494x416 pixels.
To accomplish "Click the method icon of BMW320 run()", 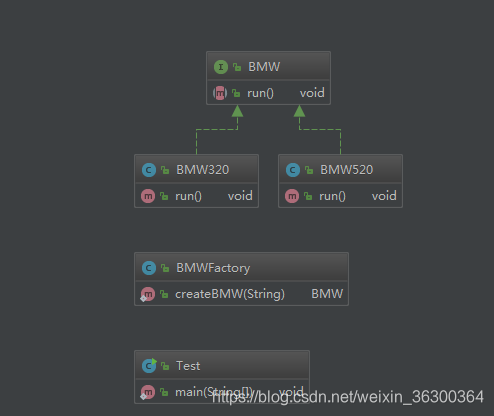I will pos(148,196).
